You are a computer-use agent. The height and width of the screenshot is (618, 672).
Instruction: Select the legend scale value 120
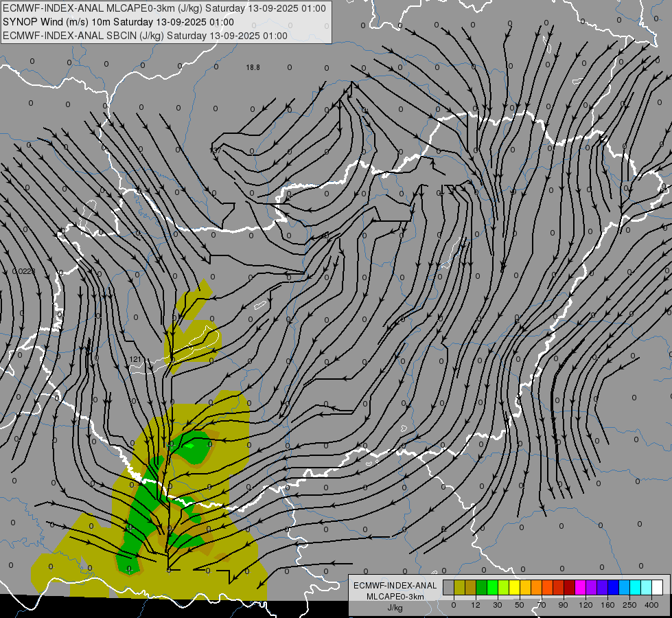click(586, 605)
